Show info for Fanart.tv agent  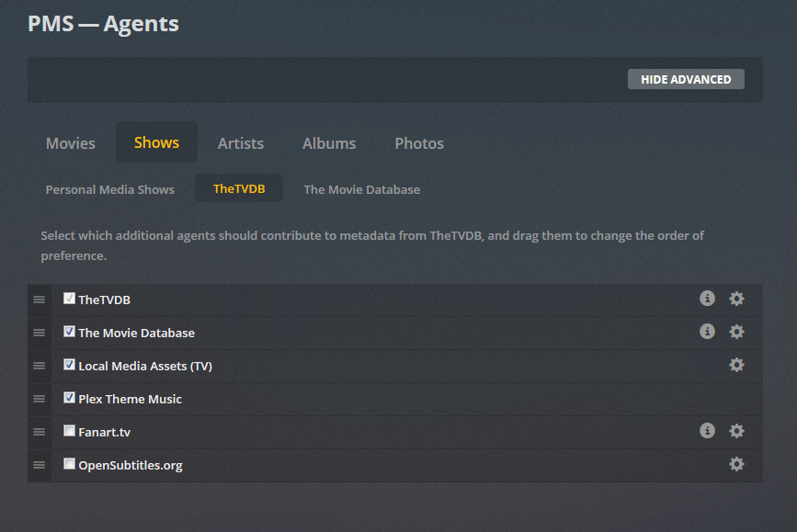(x=707, y=431)
